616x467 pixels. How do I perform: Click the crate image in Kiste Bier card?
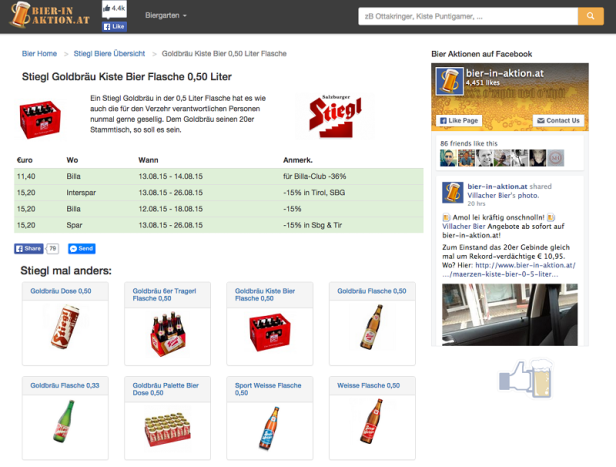[x=270, y=332]
